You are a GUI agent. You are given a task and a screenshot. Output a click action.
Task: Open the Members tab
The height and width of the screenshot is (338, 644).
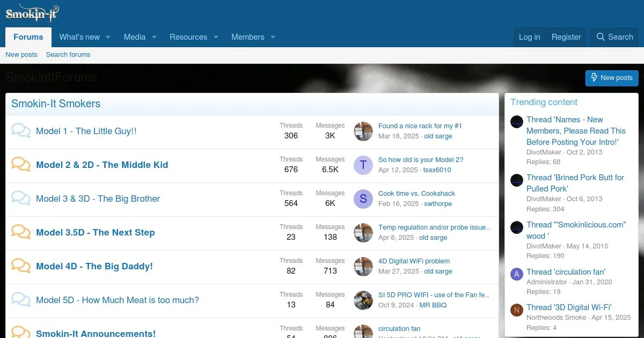pos(248,37)
